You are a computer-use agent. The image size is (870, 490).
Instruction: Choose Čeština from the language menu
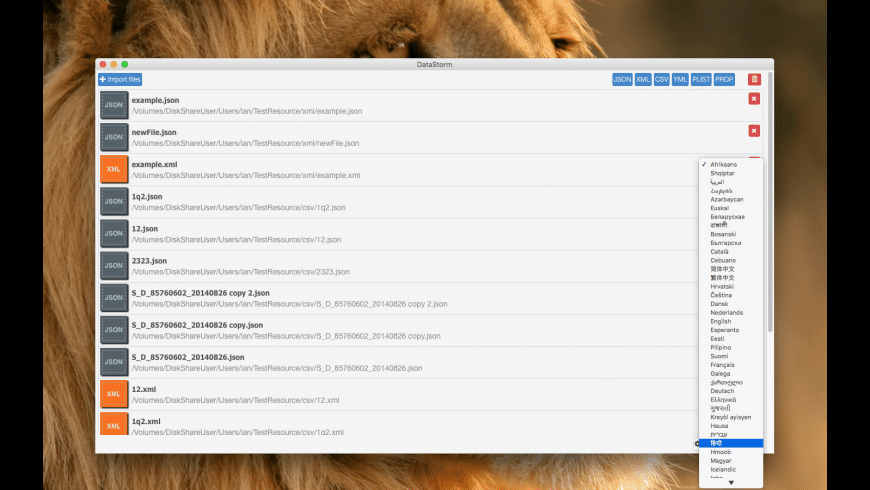(731, 295)
